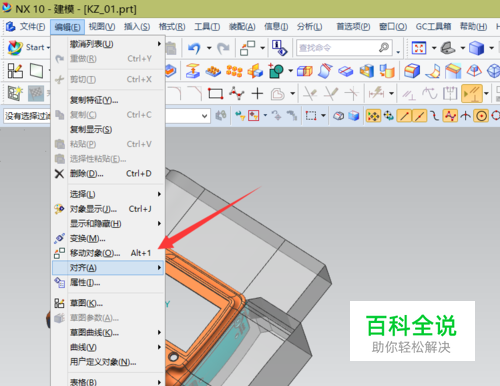This screenshot has height=386, width=500.
Task: Select the Make Corner tool
Action: point(352,94)
